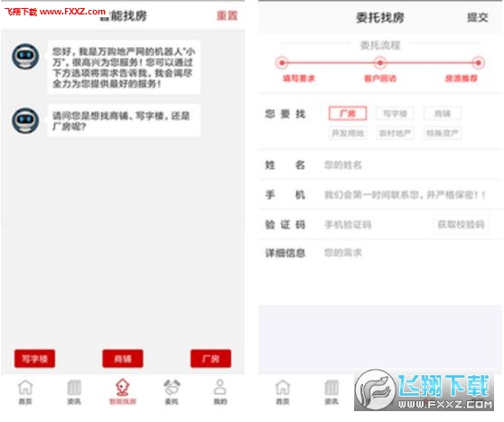Choose the 厂房 red answer button
Screen dimensions: 504x422
tap(210, 359)
